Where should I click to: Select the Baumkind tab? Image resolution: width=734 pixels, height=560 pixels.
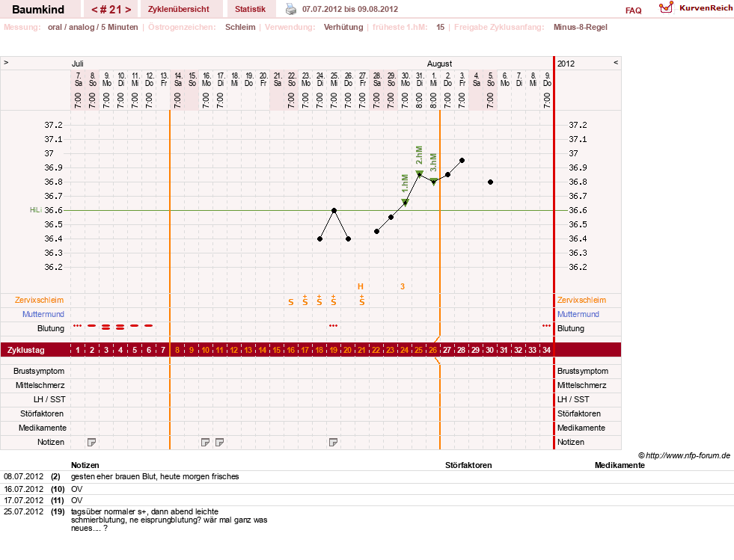38,10
